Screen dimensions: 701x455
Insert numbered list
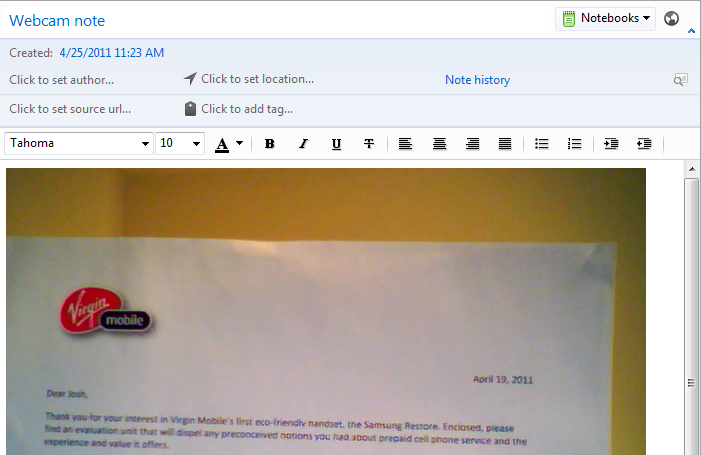coord(574,144)
